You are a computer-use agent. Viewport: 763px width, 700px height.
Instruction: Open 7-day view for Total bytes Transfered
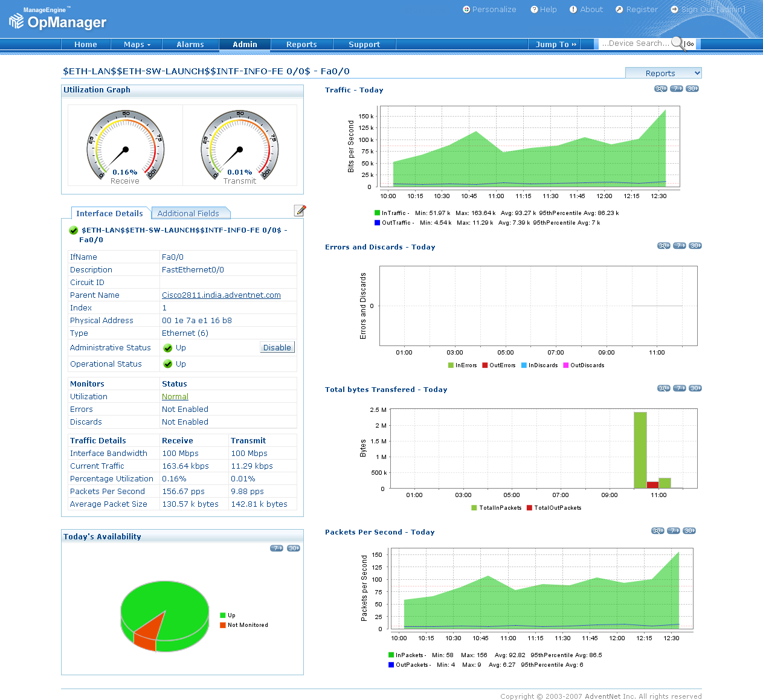[x=680, y=388]
